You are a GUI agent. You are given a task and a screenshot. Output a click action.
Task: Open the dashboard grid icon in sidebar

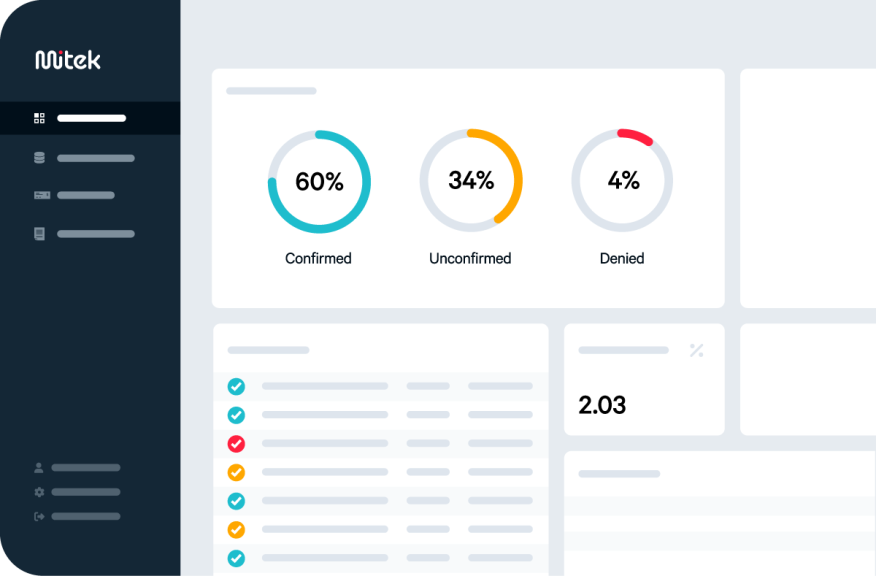coord(39,118)
